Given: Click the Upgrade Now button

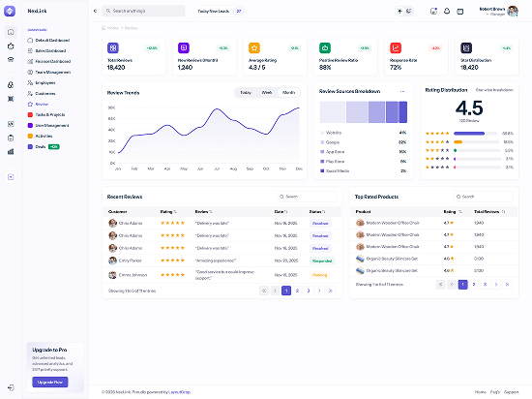Looking at the screenshot, I should click(x=50, y=382).
